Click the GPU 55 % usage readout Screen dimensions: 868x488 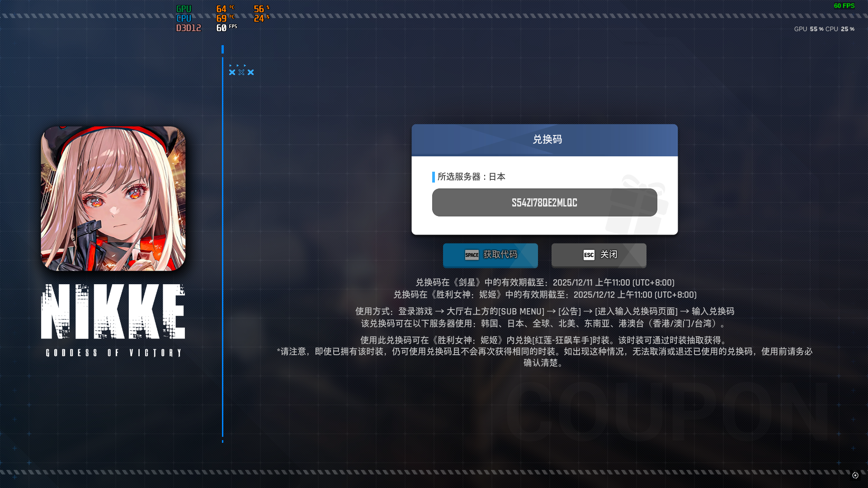[x=809, y=29]
